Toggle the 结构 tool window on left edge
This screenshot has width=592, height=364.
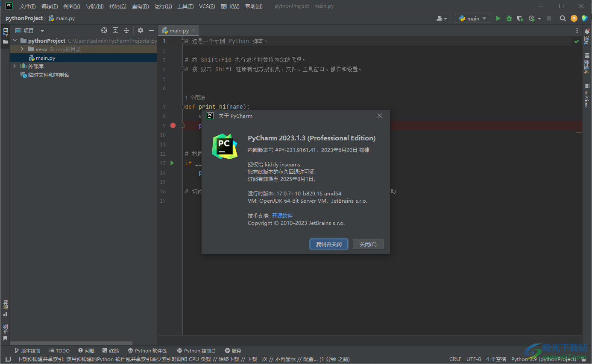5,308
